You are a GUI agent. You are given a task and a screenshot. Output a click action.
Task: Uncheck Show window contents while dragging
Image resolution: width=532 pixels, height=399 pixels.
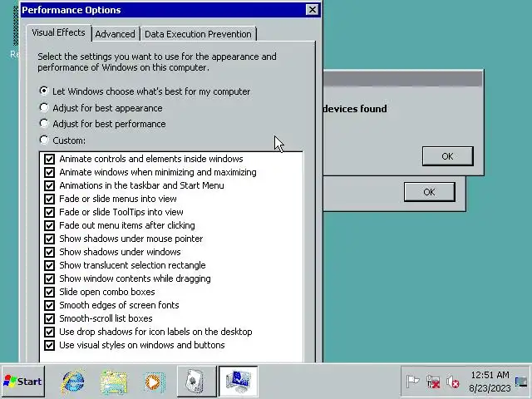click(x=50, y=278)
